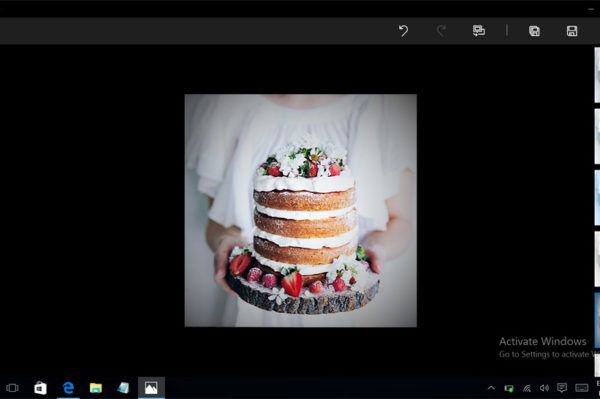Open the notepad-like app on taskbar
Screen dimensions: 600x399
(x=123, y=388)
